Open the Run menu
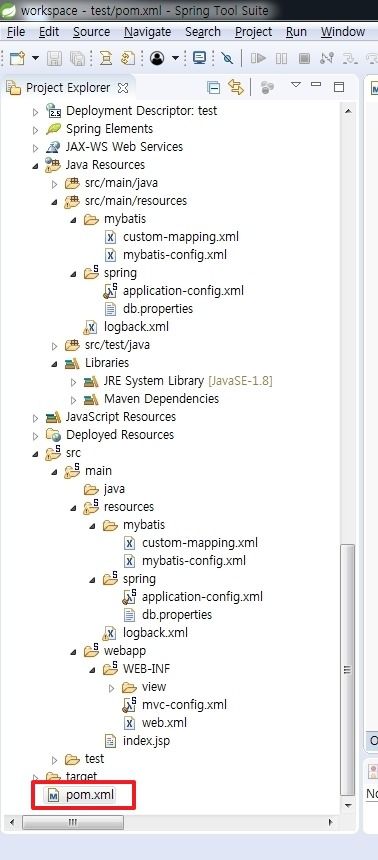This screenshot has height=860, width=378. [296, 32]
